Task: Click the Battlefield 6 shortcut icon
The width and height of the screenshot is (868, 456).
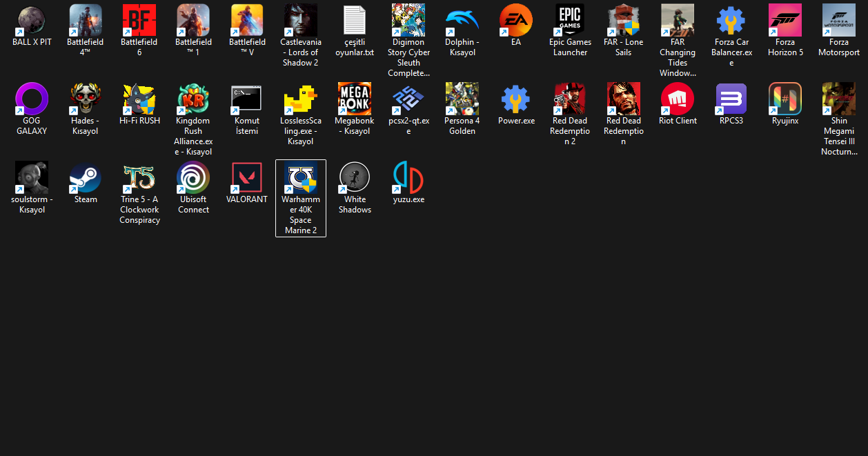Action: (139, 21)
